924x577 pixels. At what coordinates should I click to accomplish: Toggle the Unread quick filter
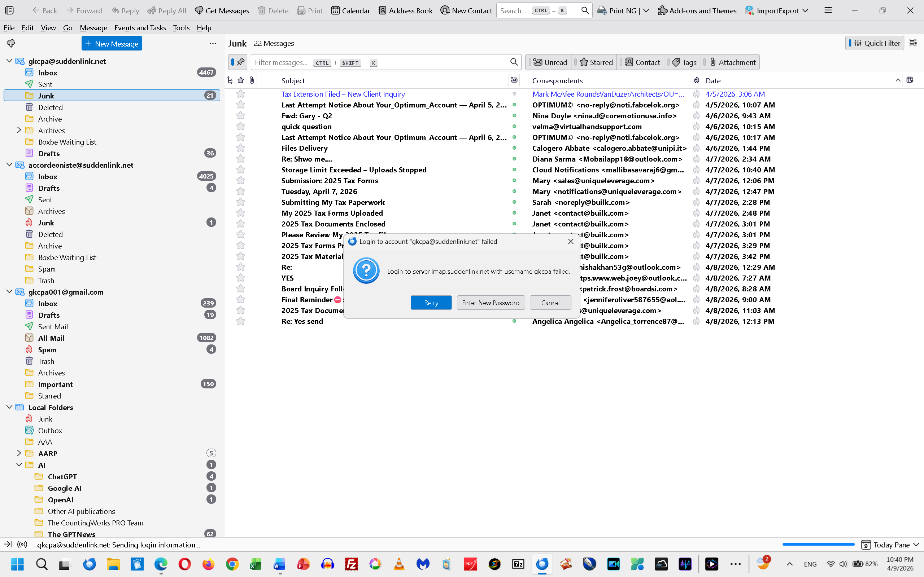[550, 62]
